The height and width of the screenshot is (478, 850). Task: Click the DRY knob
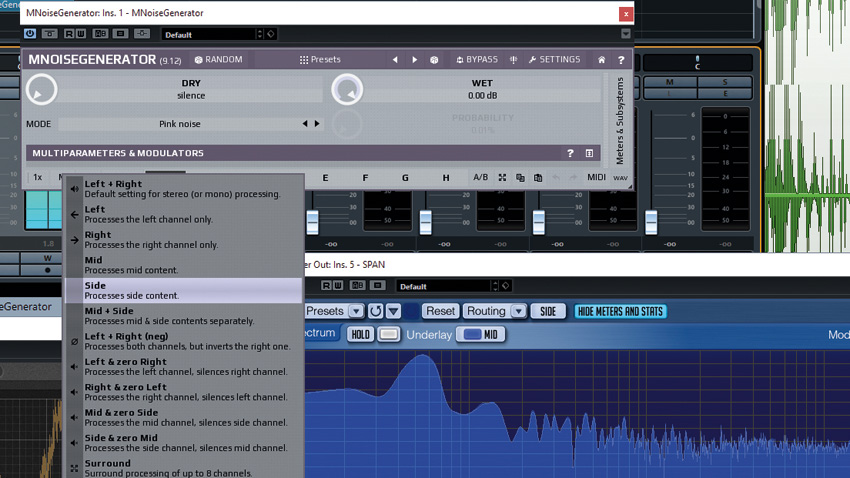pyautogui.click(x=41, y=89)
